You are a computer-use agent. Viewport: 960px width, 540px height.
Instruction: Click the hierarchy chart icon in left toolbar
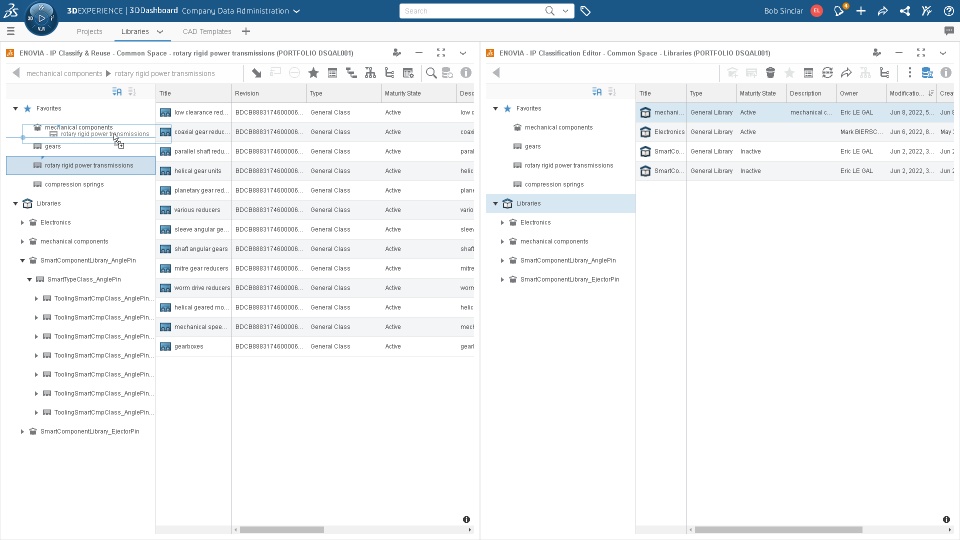[x=370, y=73]
